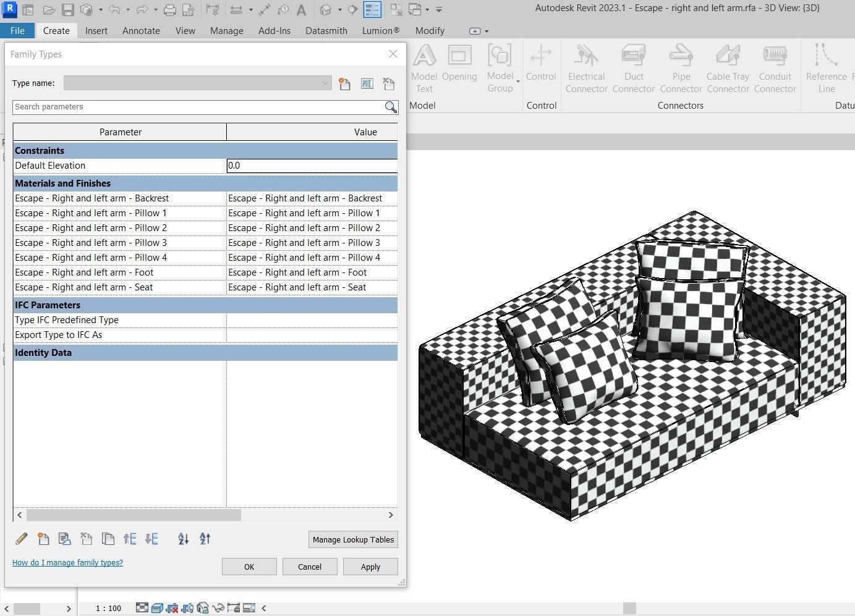Open Customize Quick Access Toolbar dropdown
The height and width of the screenshot is (616, 855).
click(x=439, y=10)
